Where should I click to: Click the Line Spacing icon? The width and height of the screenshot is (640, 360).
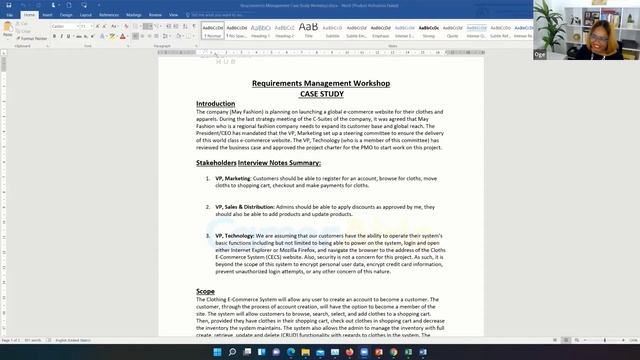pyautogui.click(x=165, y=36)
